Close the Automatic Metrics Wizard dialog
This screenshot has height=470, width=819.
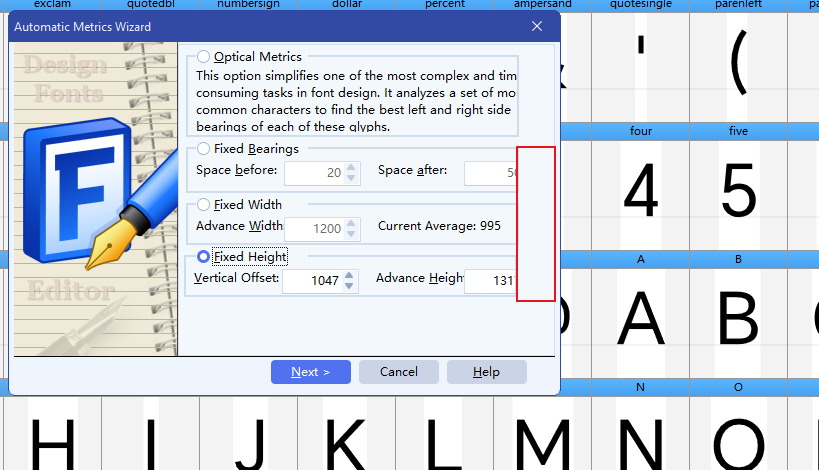tap(537, 27)
